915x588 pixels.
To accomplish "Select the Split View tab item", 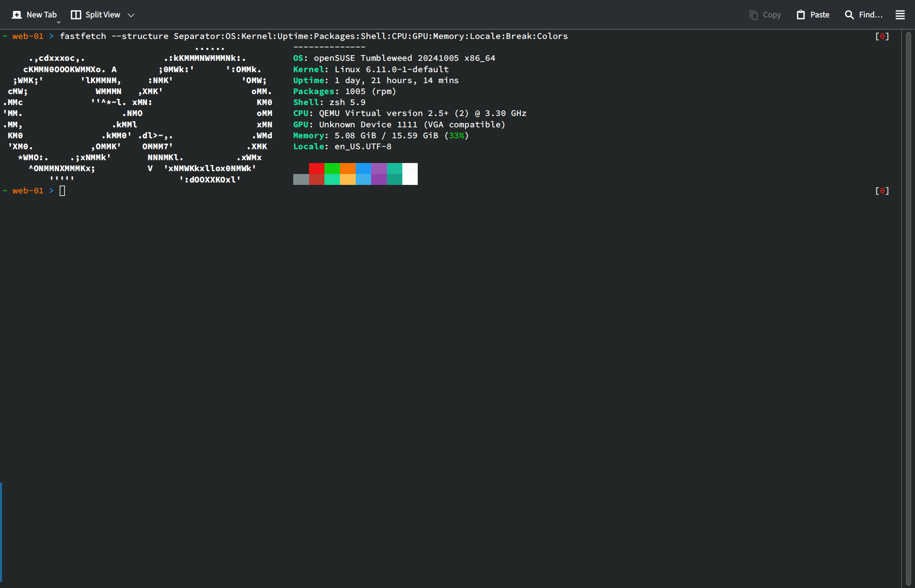I will pyautogui.click(x=104, y=14).
